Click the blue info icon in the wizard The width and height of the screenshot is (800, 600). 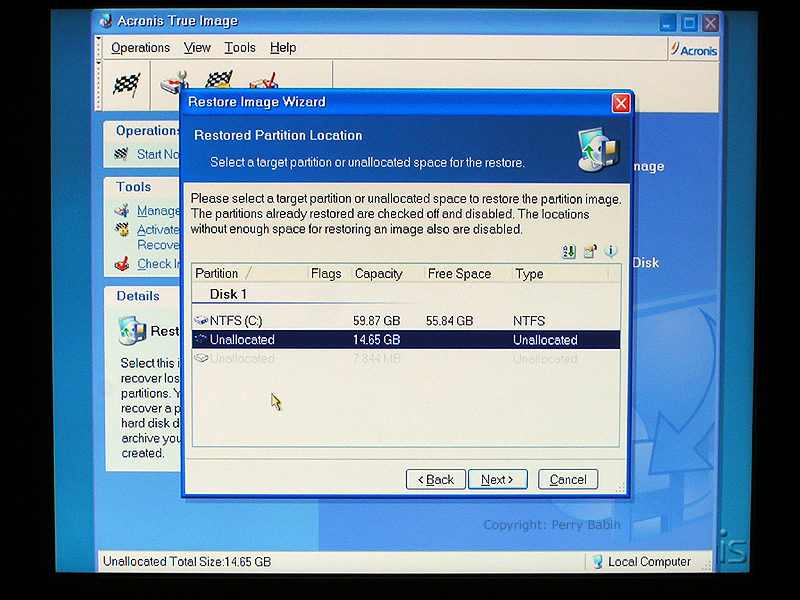(611, 251)
